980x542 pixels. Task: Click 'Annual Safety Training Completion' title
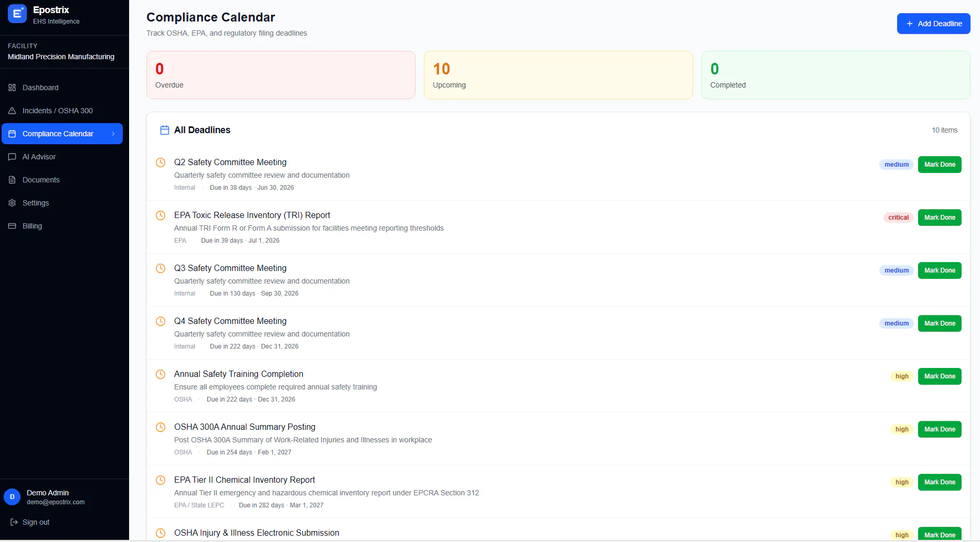239,374
